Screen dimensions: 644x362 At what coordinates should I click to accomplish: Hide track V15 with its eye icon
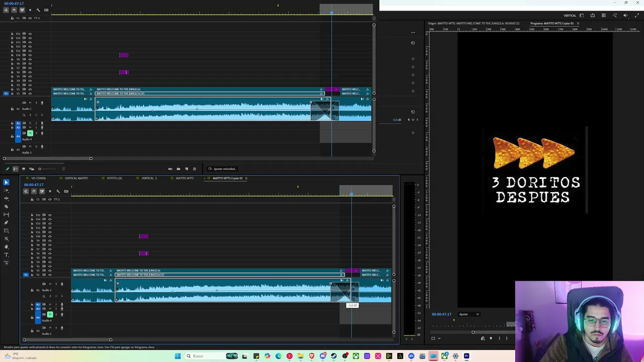click(x=49, y=215)
